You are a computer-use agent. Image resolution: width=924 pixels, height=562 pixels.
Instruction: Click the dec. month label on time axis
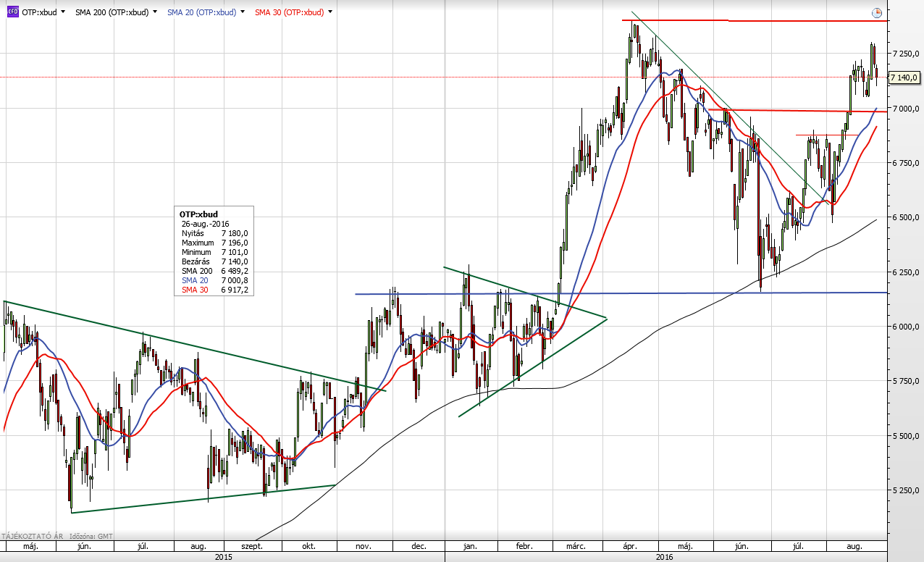tap(418, 546)
